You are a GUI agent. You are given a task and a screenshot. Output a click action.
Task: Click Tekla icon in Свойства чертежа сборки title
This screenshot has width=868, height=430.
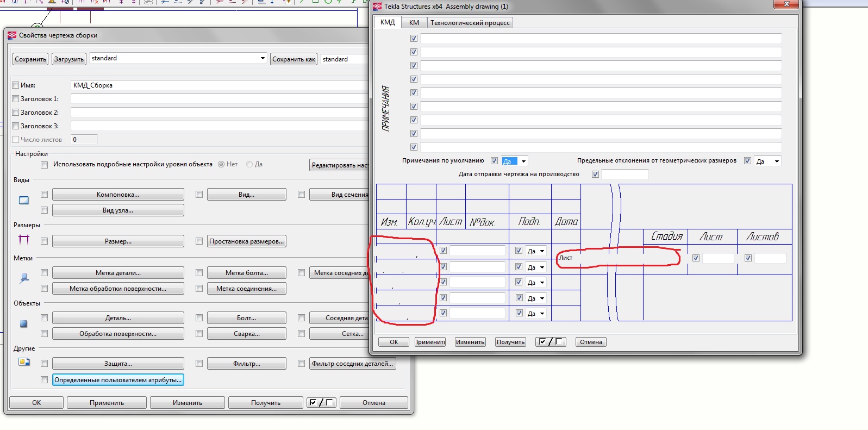[12, 35]
